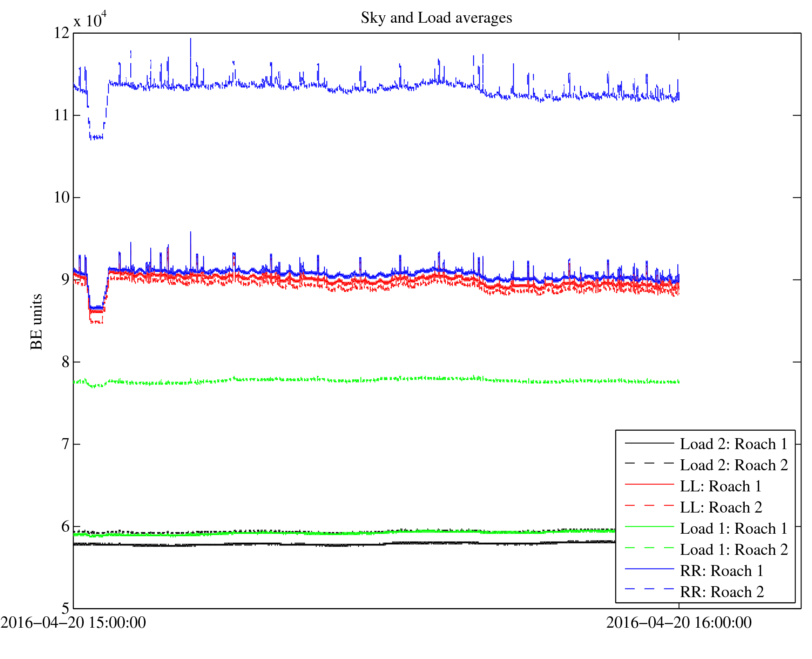
Task: Select 'Load 1: Roach 1' legend text
Action: point(733,529)
